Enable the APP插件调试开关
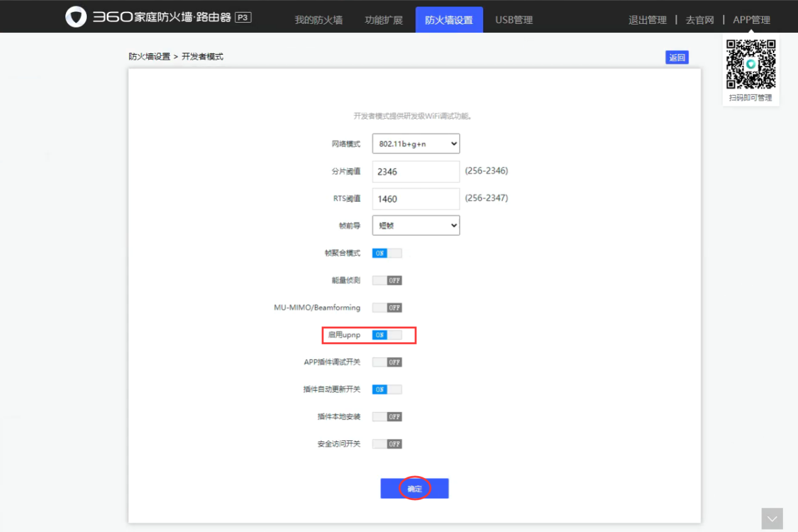The image size is (798, 532). 387,362
